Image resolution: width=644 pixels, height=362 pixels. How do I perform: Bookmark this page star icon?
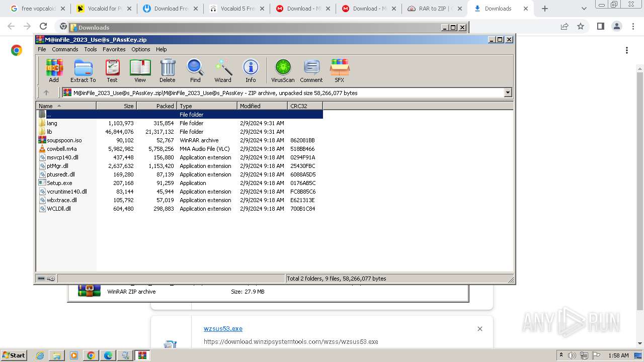(x=581, y=27)
